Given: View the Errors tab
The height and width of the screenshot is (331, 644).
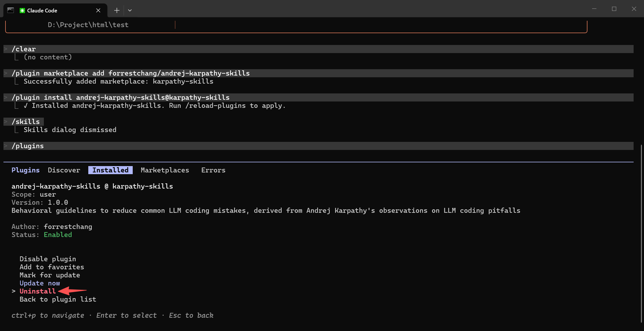Looking at the screenshot, I should tap(214, 170).
